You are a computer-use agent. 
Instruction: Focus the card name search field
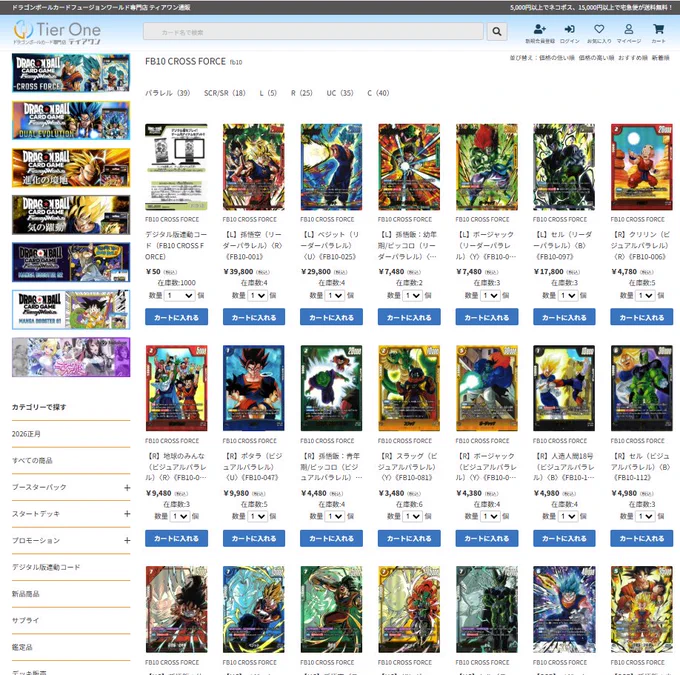pyautogui.click(x=313, y=31)
